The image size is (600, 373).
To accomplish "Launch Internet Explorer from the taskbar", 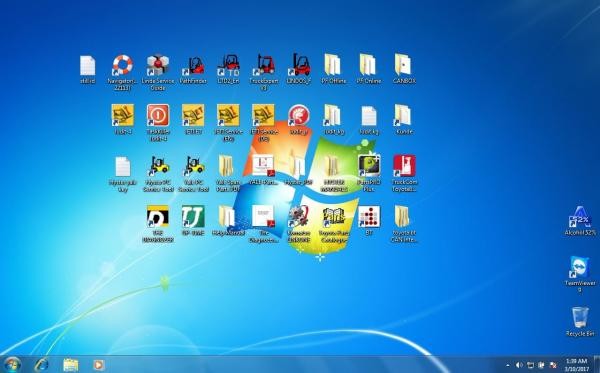I will pyautogui.click(x=41, y=365).
